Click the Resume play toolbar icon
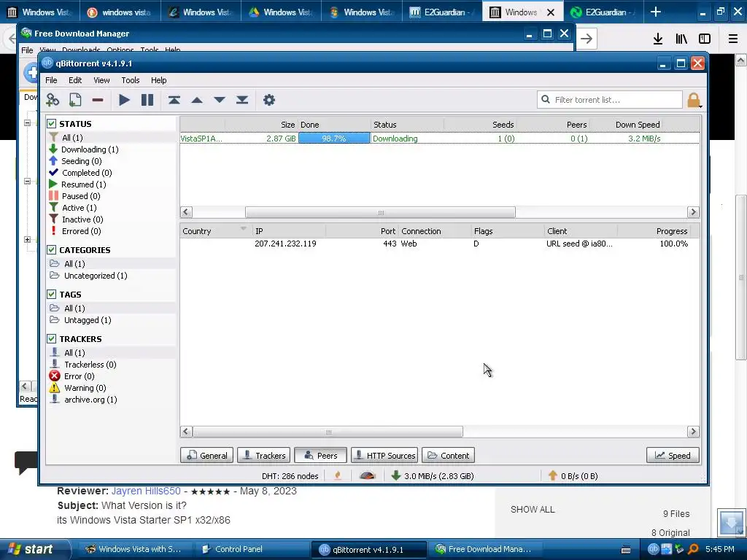 [x=124, y=100]
